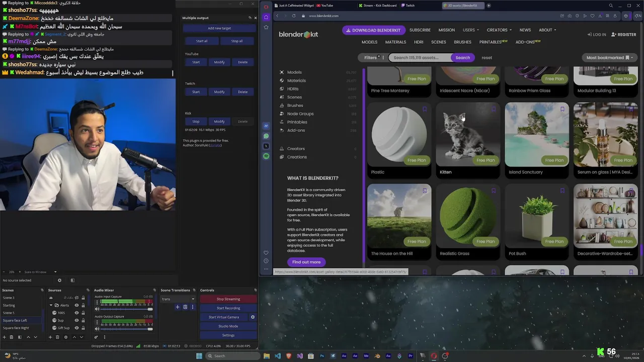Mute Audio Output Capture with the speaker icon
The height and width of the screenshot is (362, 644).
pyautogui.click(x=97, y=329)
